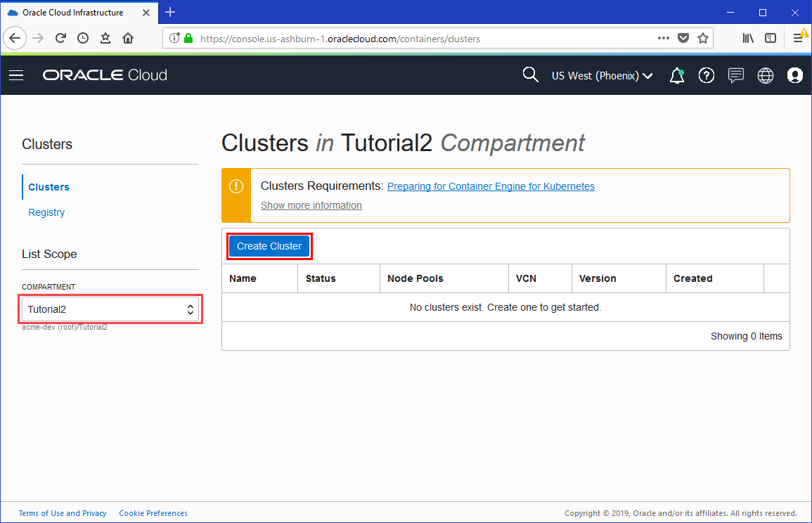Open the browser history clock icon
The height and width of the screenshot is (523, 812).
click(x=83, y=39)
